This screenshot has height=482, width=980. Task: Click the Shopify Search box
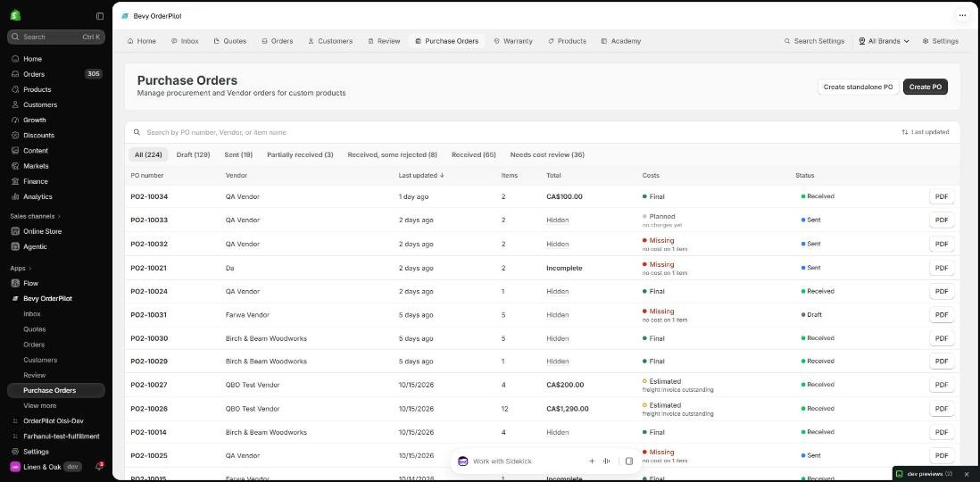coord(55,37)
